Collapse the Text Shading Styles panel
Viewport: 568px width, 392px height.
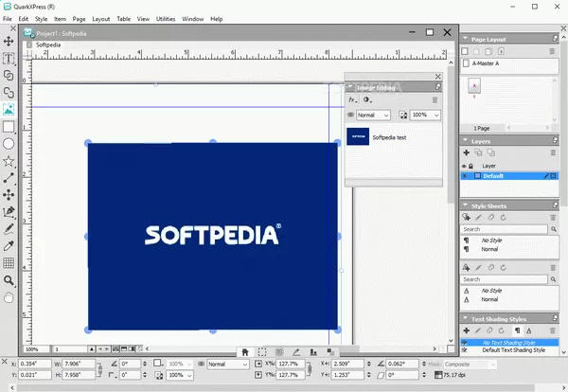pos(465,318)
